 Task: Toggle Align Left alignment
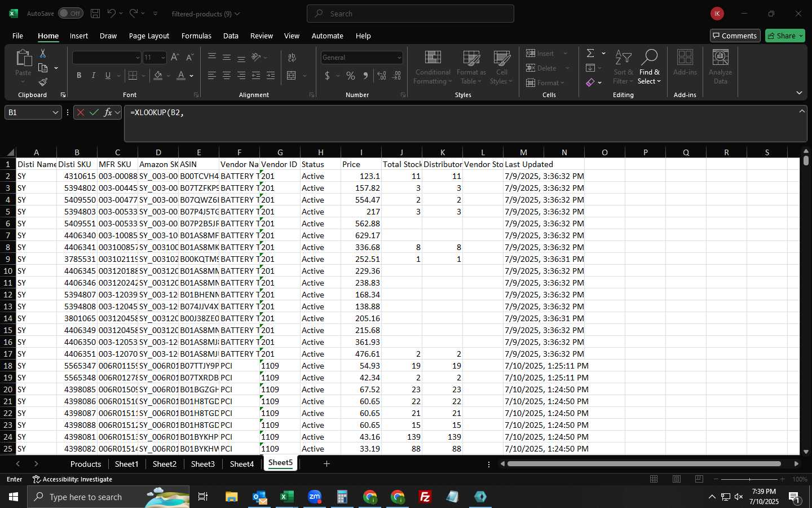(212, 76)
